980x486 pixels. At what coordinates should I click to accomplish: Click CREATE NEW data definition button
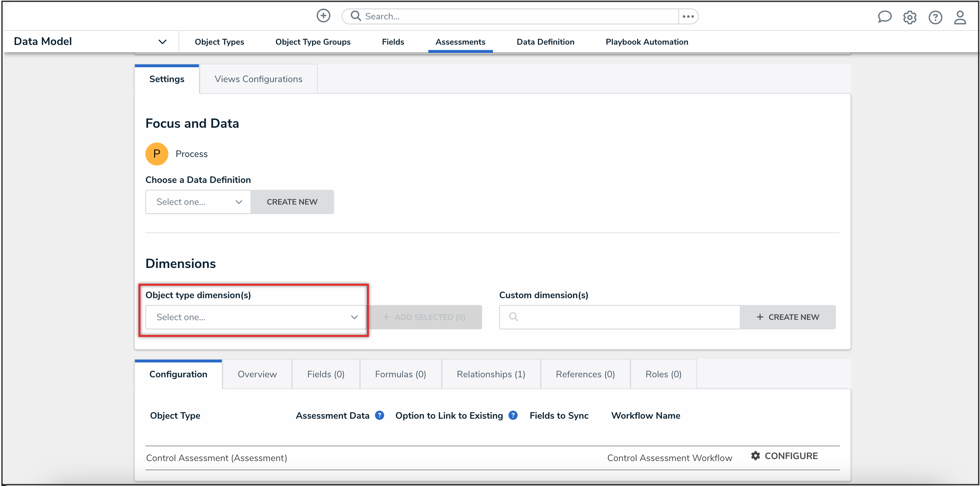coord(292,202)
